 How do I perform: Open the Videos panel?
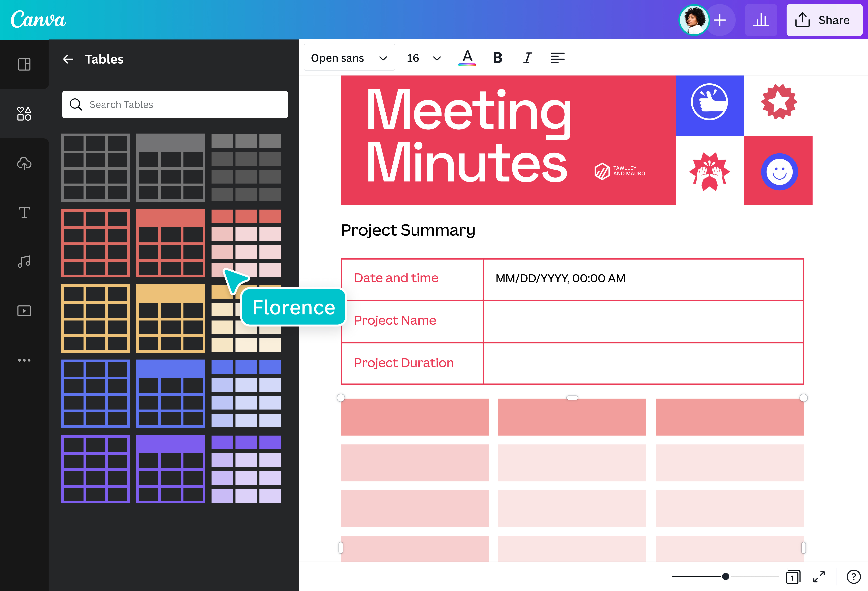point(24,311)
